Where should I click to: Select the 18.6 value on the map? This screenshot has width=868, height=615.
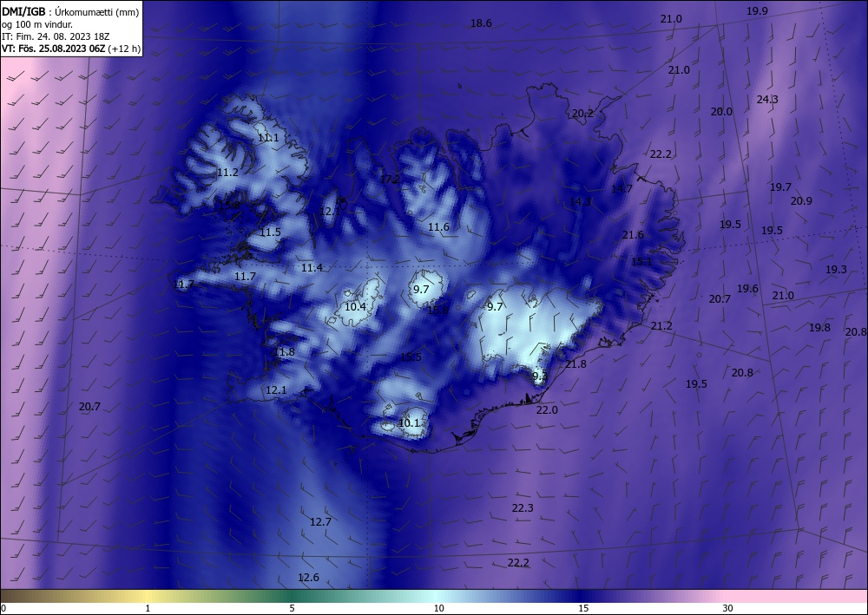click(481, 23)
